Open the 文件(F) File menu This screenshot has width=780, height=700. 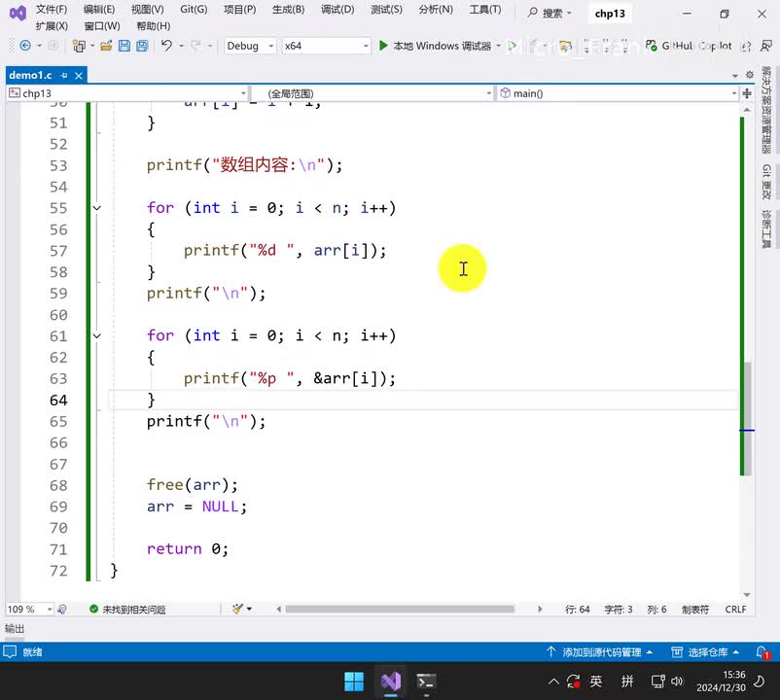[x=51, y=10]
